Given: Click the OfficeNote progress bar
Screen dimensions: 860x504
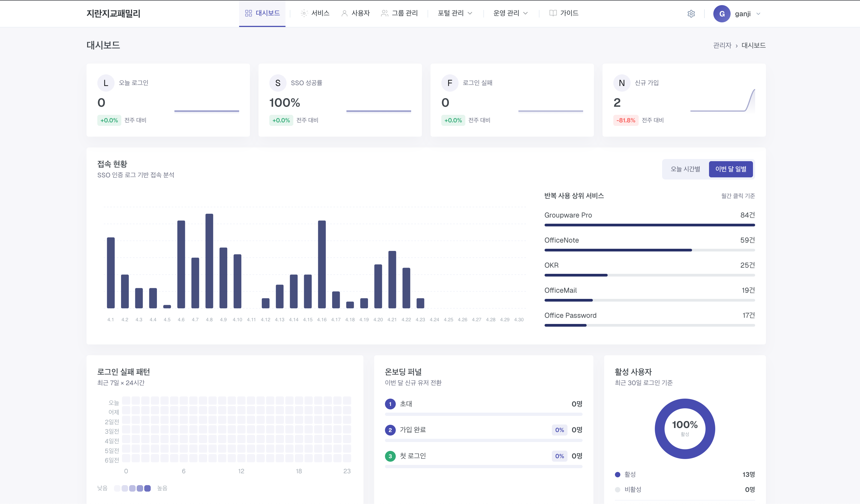Looking at the screenshot, I should pos(649,250).
